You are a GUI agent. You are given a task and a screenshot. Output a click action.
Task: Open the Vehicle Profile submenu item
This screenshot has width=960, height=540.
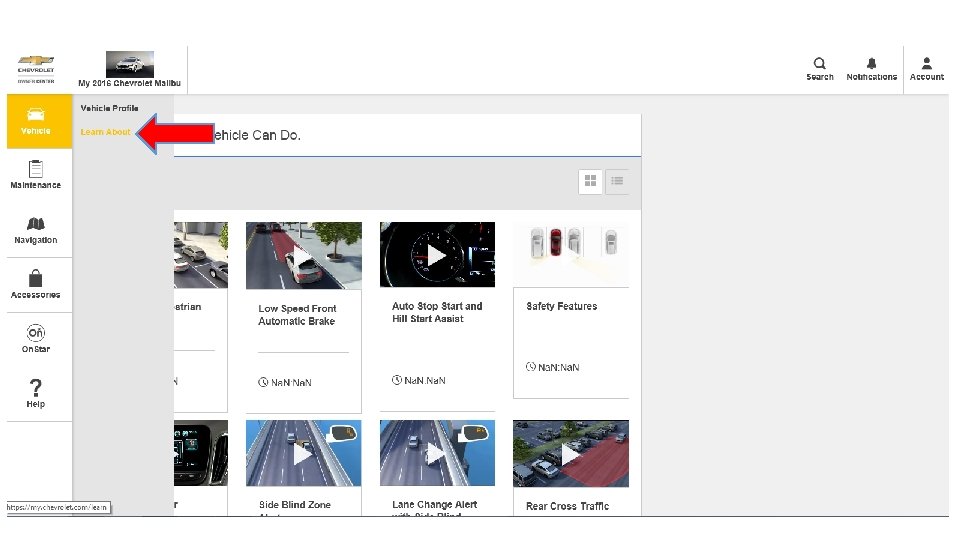click(x=110, y=108)
